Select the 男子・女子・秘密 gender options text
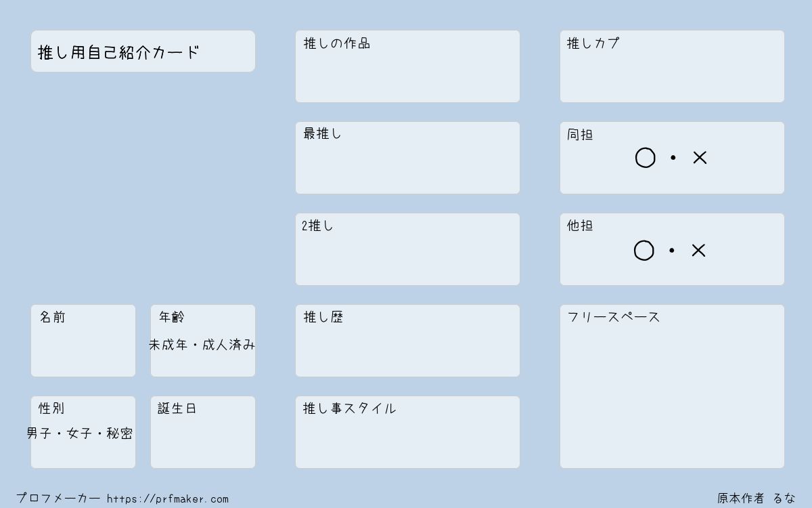 point(80,433)
